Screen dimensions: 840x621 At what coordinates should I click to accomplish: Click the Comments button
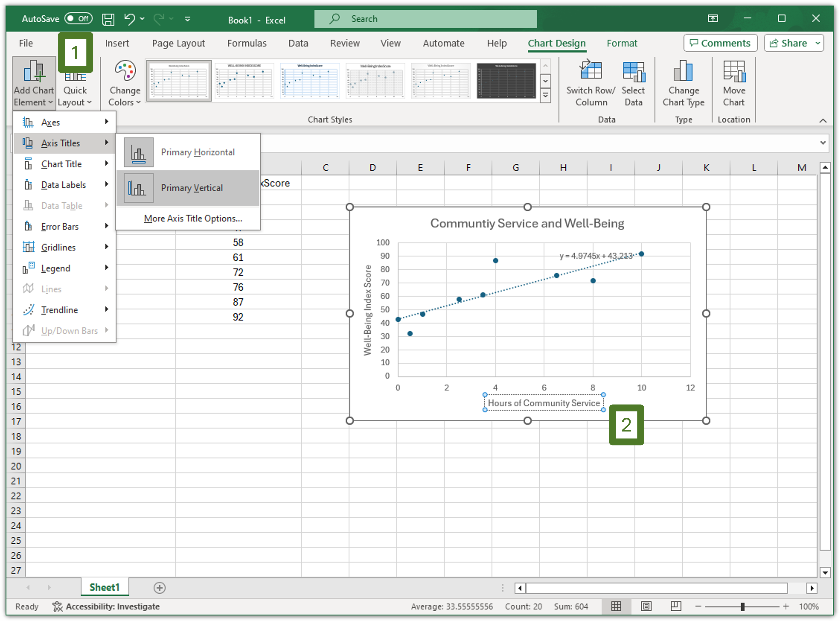(720, 43)
